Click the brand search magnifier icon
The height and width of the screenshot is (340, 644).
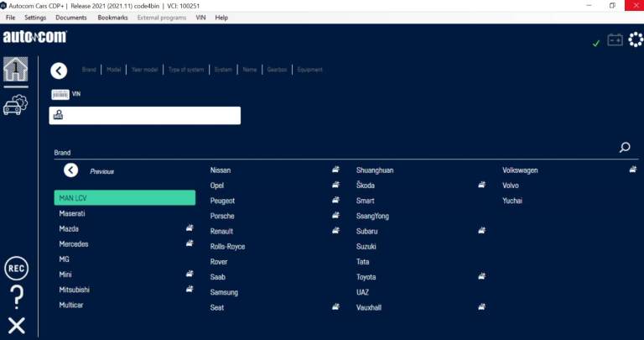[624, 148]
